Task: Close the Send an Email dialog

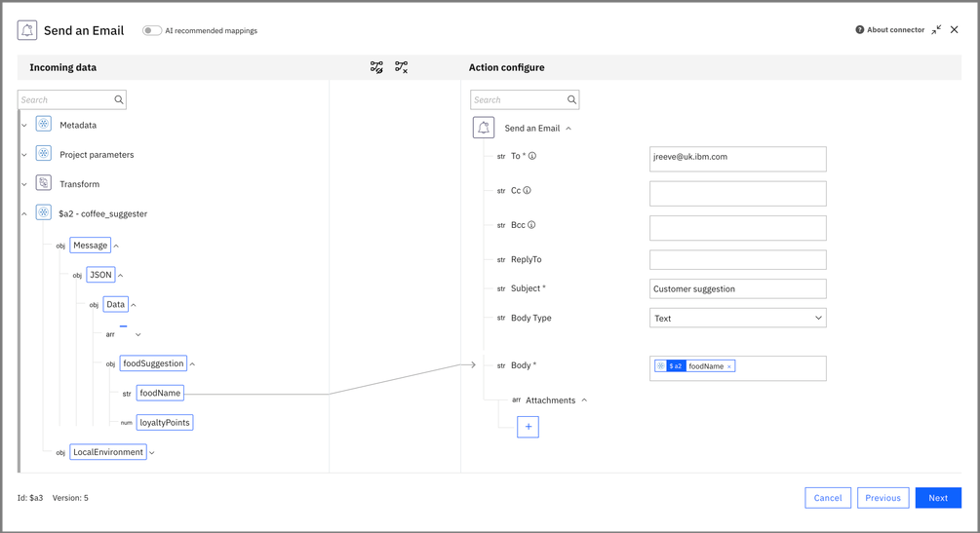Action: coord(955,29)
